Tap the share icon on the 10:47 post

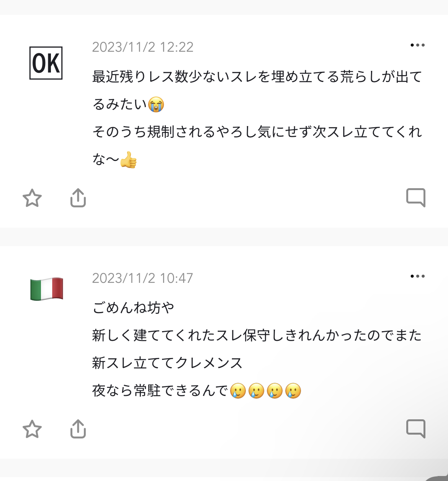pyautogui.click(x=78, y=429)
